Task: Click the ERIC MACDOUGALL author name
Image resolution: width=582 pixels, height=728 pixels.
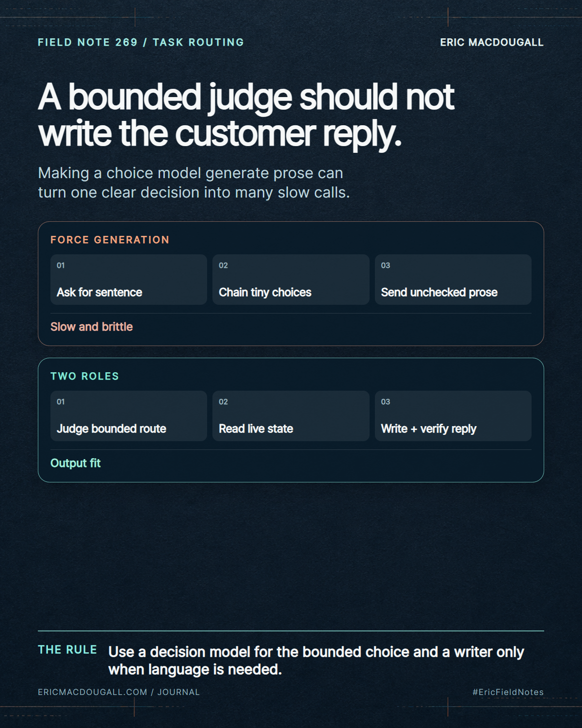Action: [492, 42]
